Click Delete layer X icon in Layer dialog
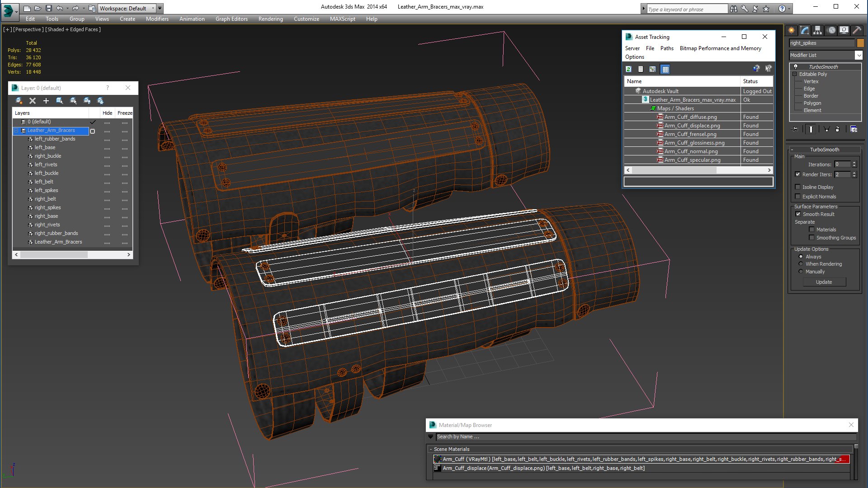 [32, 101]
